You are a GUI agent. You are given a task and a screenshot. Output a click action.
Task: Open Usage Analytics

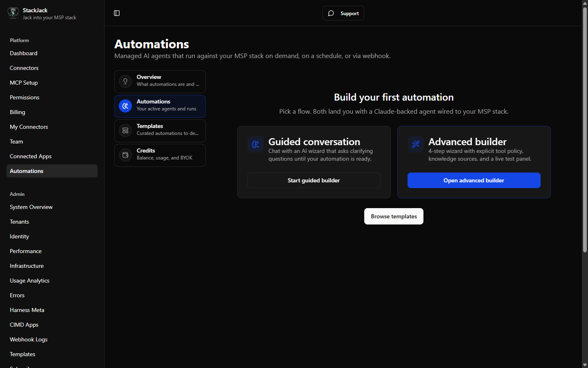click(x=52, y=280)
